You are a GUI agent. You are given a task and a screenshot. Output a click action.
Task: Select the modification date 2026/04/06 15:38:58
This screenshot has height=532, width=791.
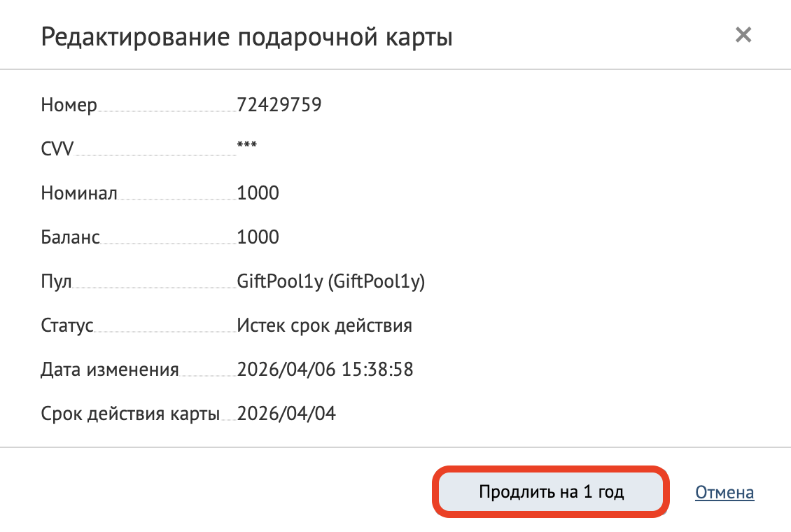[326, 369]
